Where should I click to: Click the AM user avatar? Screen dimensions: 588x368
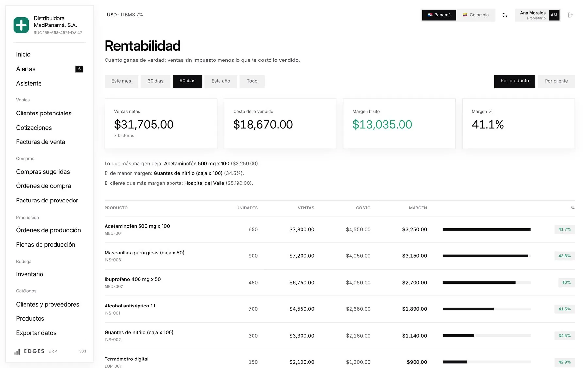pyautogui.click(x=554, y=15)
